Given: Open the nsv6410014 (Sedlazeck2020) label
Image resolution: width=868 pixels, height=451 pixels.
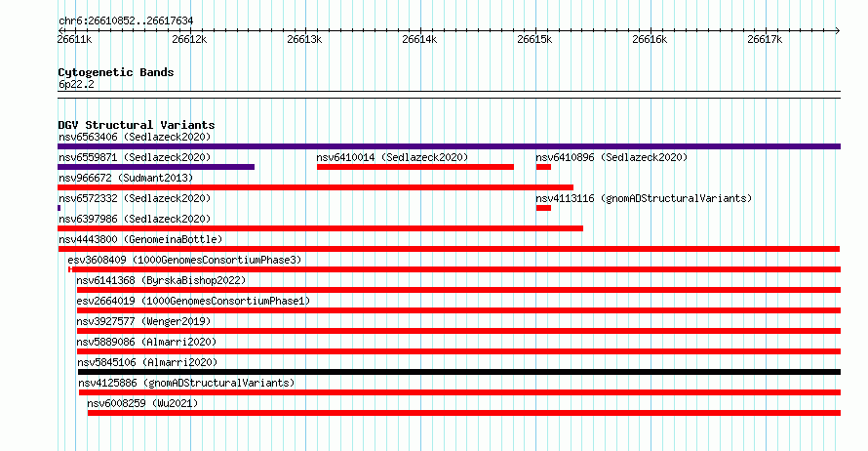Looking at the screenshot, I should (392, 157).
